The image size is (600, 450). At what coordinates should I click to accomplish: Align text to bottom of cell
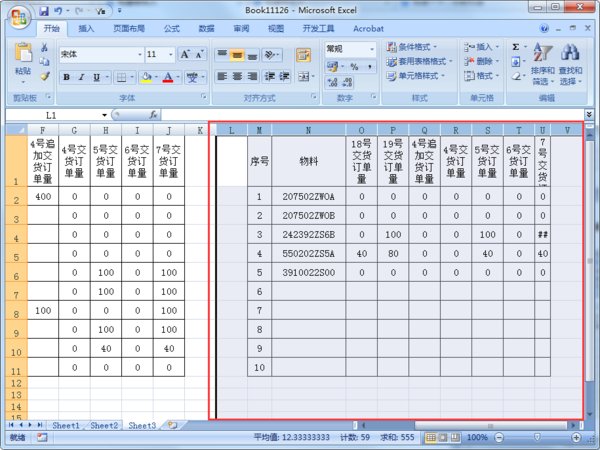point(252,55)
